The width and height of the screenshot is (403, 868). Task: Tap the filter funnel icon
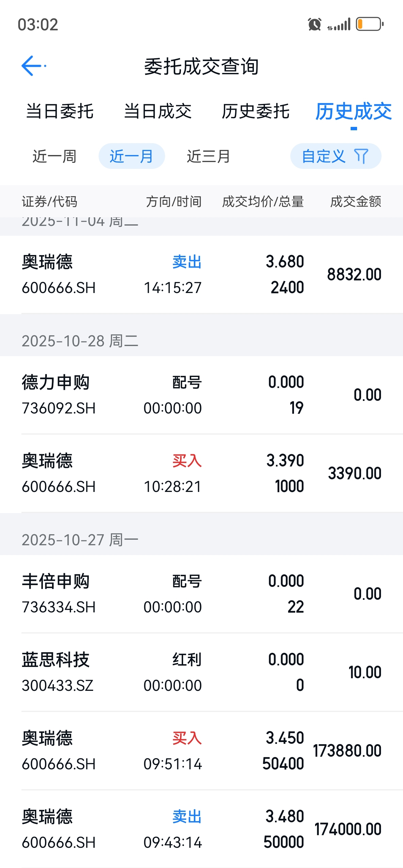[x=361, y=156]
